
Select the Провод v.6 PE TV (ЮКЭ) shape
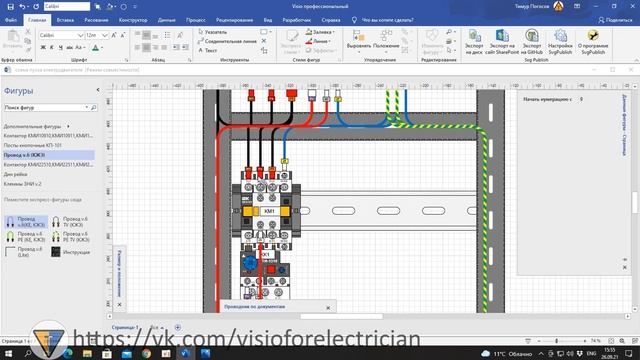[71, 237]
